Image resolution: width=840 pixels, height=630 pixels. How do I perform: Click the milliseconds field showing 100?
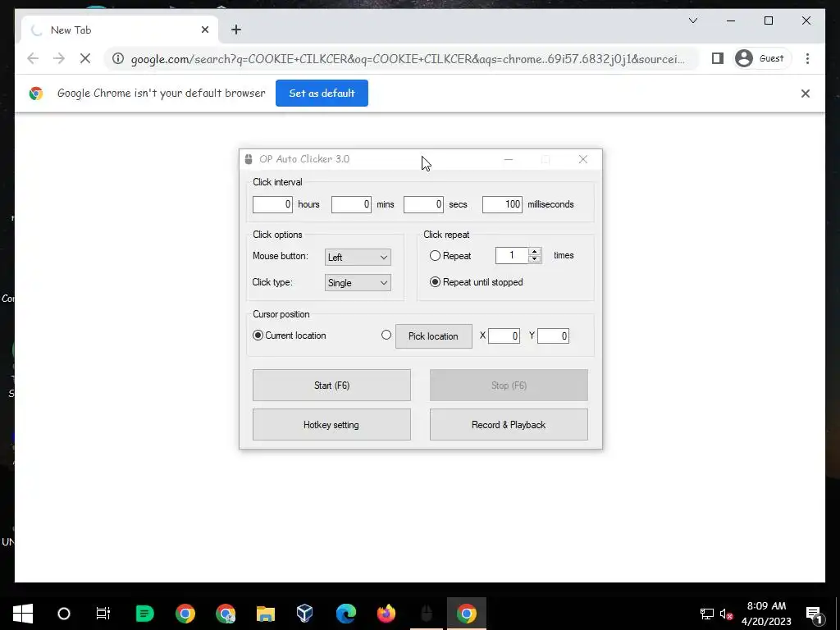pyautogui.click(x=502, y=204)
